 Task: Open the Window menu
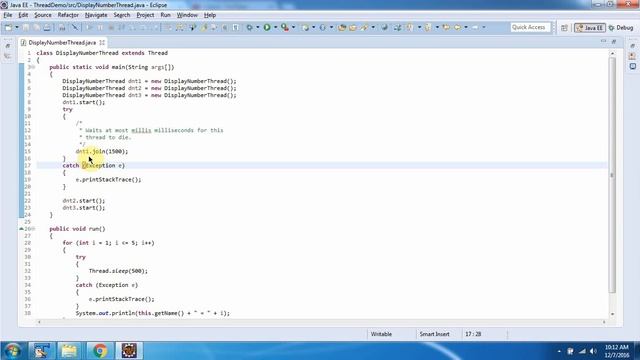click(x=187, y=15)
